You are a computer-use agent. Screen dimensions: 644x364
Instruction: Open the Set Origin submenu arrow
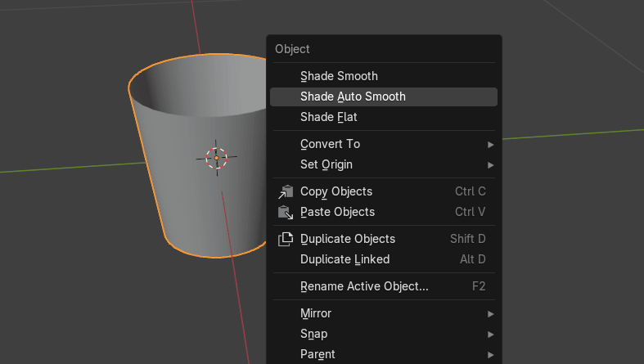tap(491, 164)
